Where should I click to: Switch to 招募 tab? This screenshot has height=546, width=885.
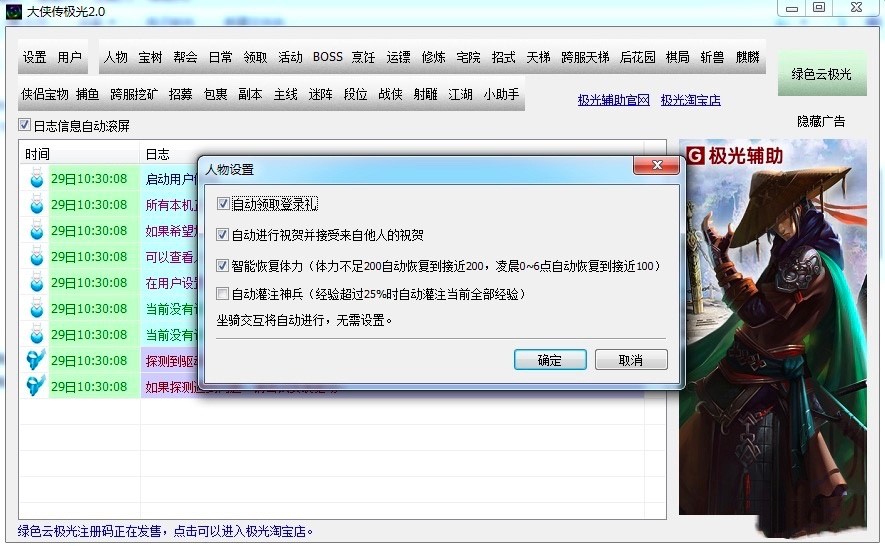coord(181,94)
